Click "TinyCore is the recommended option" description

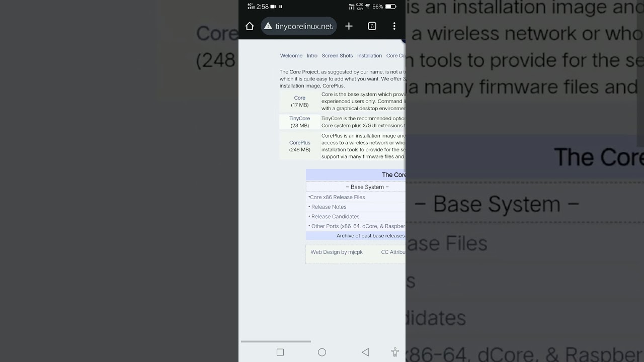click(363, 122)
